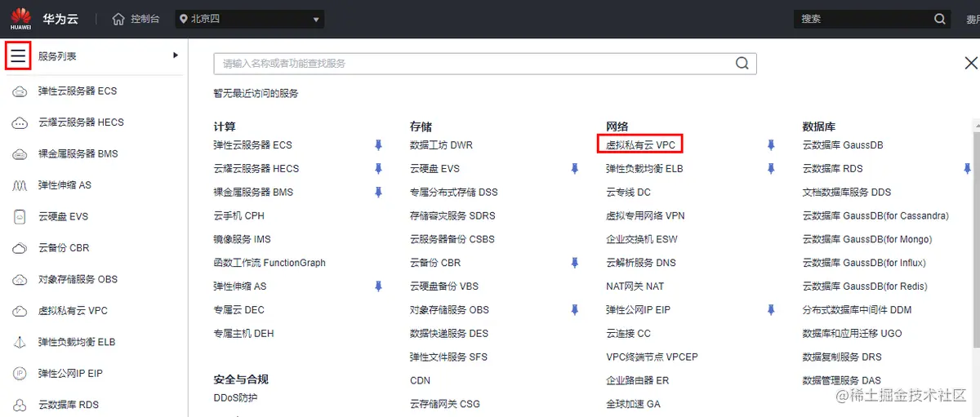Close the service list panel with X
980x417 pixels.
(971, 63)
